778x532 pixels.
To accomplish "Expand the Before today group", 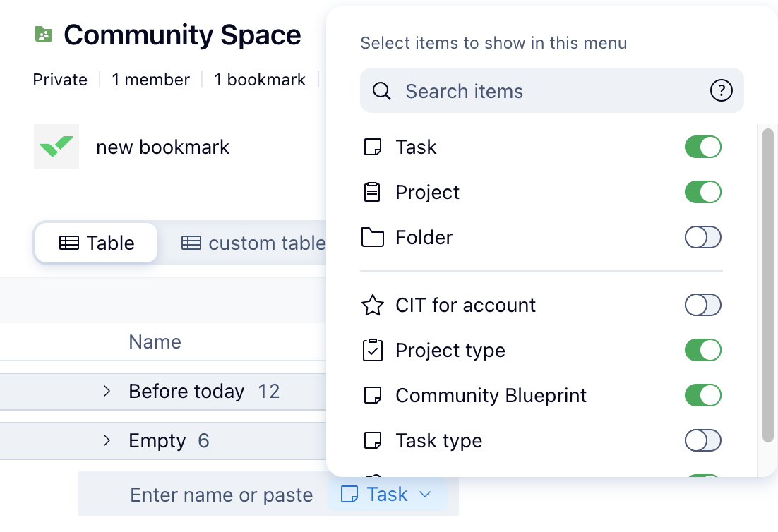I will 107,391.
